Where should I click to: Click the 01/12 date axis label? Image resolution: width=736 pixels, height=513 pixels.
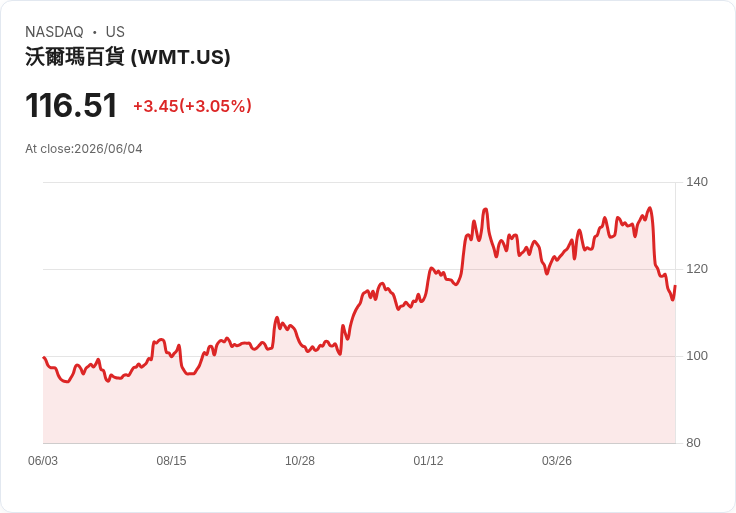(428, 461)
